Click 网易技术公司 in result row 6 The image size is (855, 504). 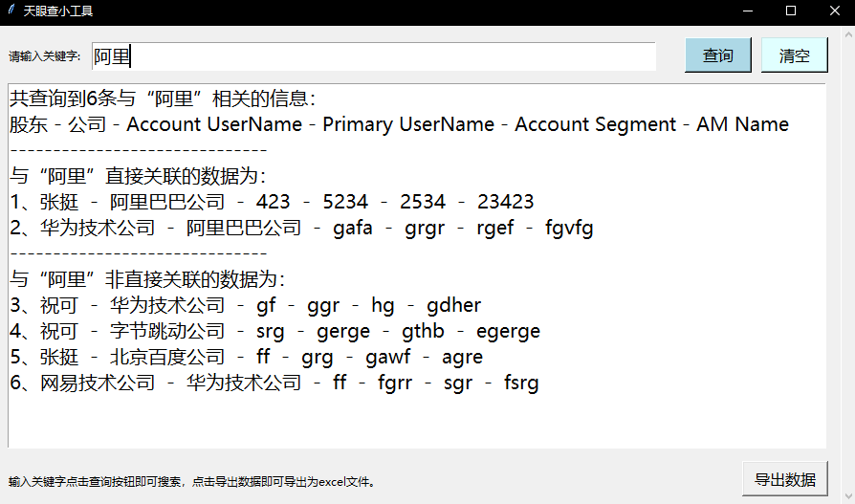[98, 383]
